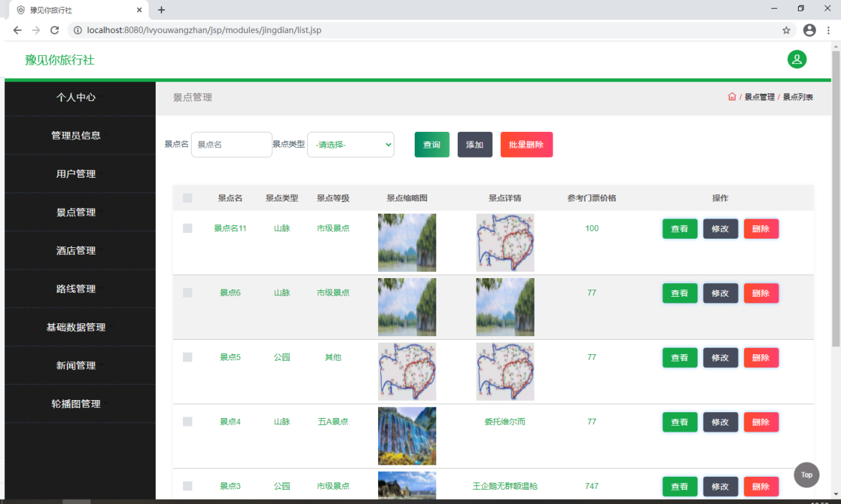841x504 pixels.
Task: Focus the 景点名 search input
Action: (231, 145)
